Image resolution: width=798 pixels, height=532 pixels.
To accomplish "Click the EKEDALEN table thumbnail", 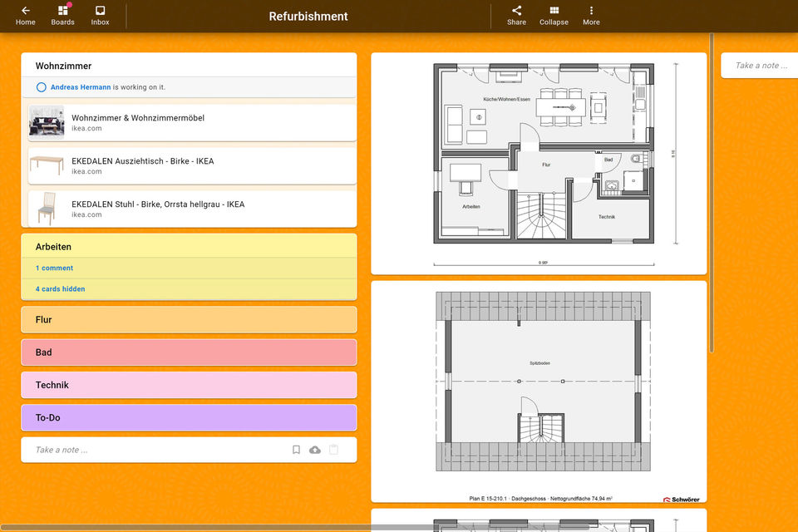I will point(47,166).
